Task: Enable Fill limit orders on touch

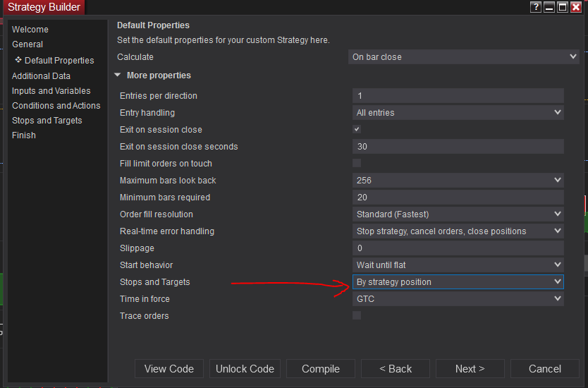Action: click(357, 164)
